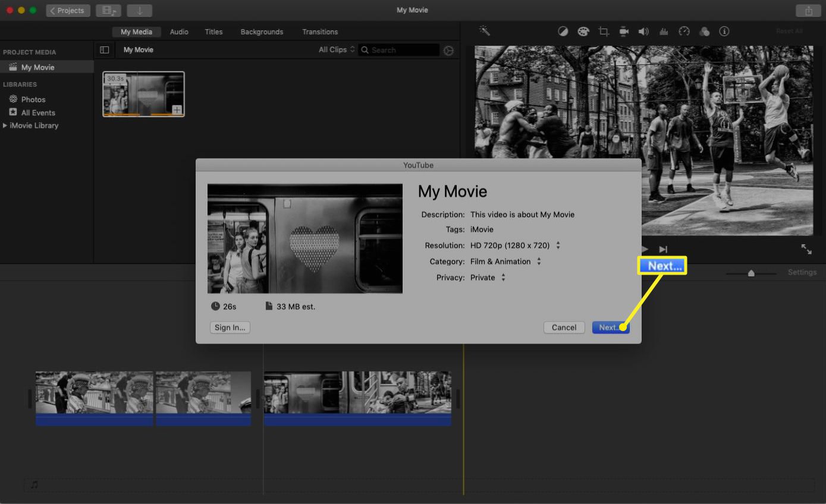Click the dialog preview thumbnail
826x504 pixels.
[x=305, y=238]
